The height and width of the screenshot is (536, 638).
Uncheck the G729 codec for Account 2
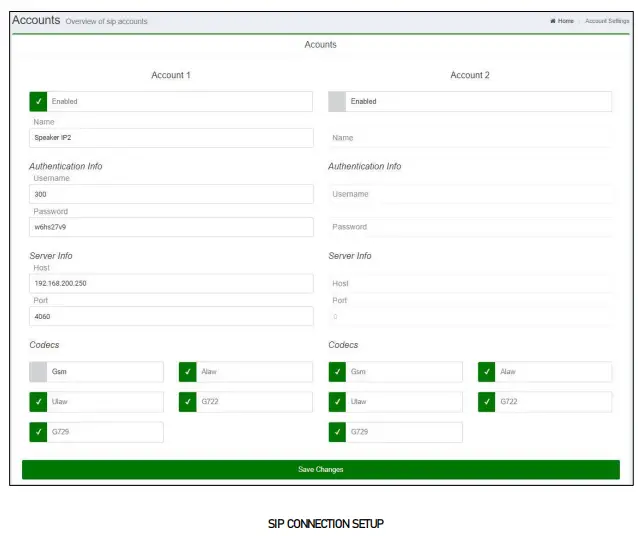[x=337, y=432]
